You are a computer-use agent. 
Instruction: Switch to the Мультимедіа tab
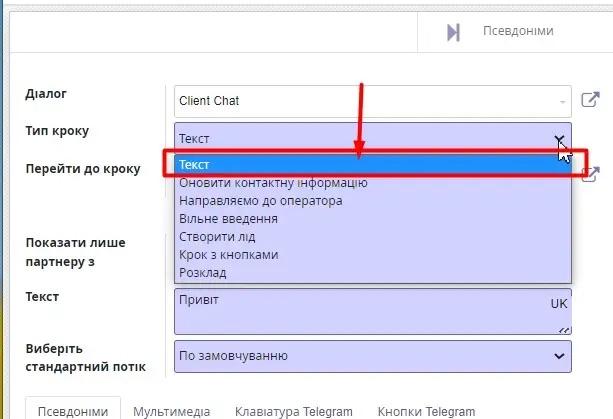click(x=172, y=411)
